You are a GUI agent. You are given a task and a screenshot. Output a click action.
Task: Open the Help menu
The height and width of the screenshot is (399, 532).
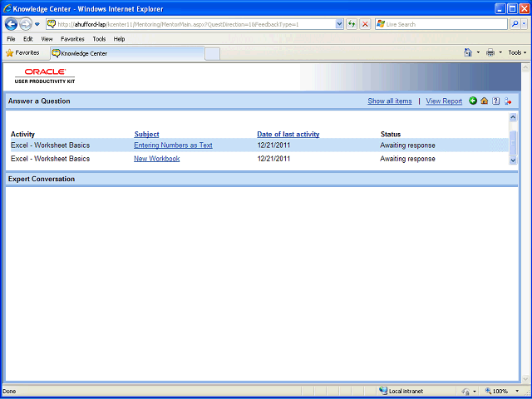pyautogui.click(x=119, y=39)
